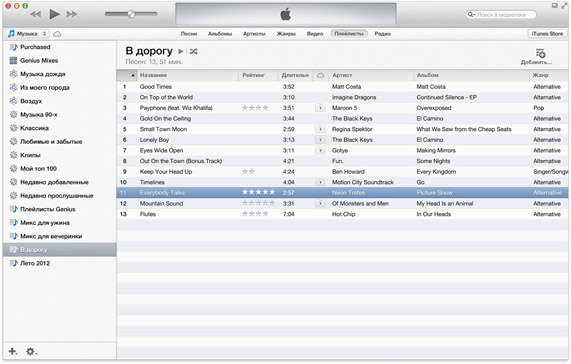
Task: Click the iCloud download icon for Payphone
Action: click(320, 108)
